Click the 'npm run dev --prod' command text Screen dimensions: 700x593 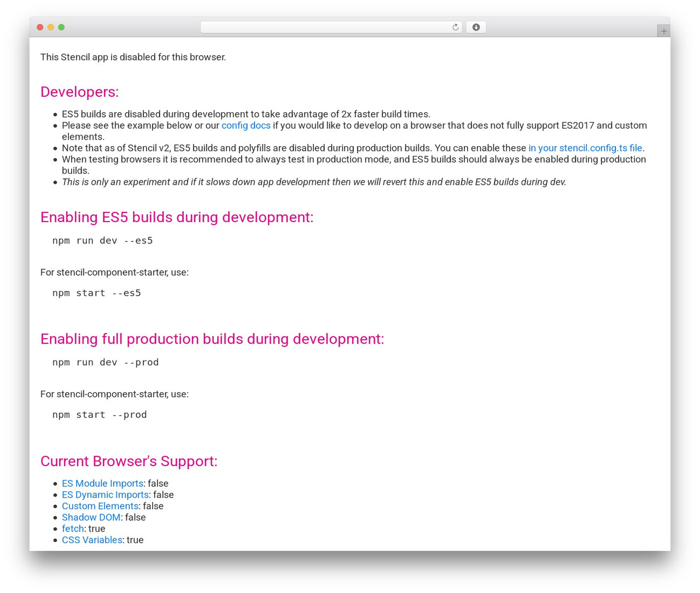(x=106, y=363)
